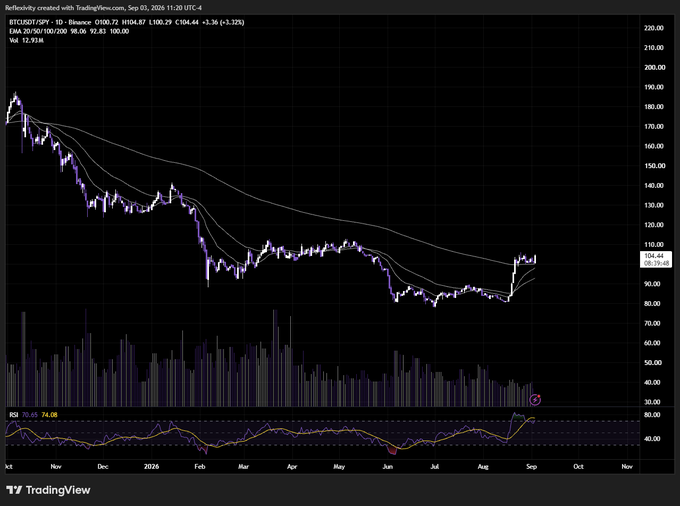
Task: Click the change value +3.36 (+3.32%)
Action: [223, 22]
